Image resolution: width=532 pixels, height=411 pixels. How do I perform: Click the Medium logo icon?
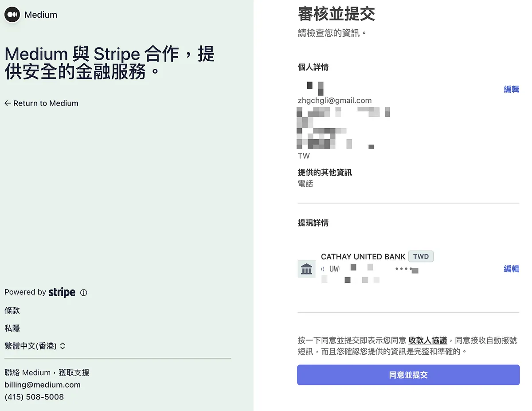tap(12, 15)
